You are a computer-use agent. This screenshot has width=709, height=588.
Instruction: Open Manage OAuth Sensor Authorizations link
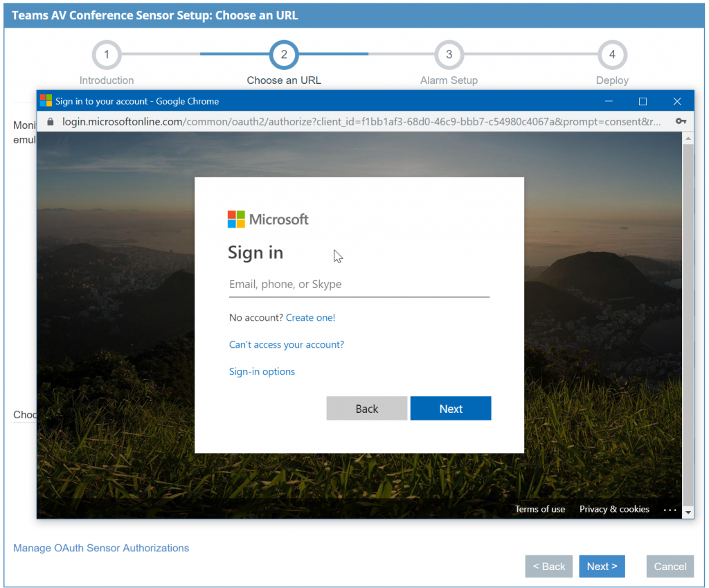[101, 548]
